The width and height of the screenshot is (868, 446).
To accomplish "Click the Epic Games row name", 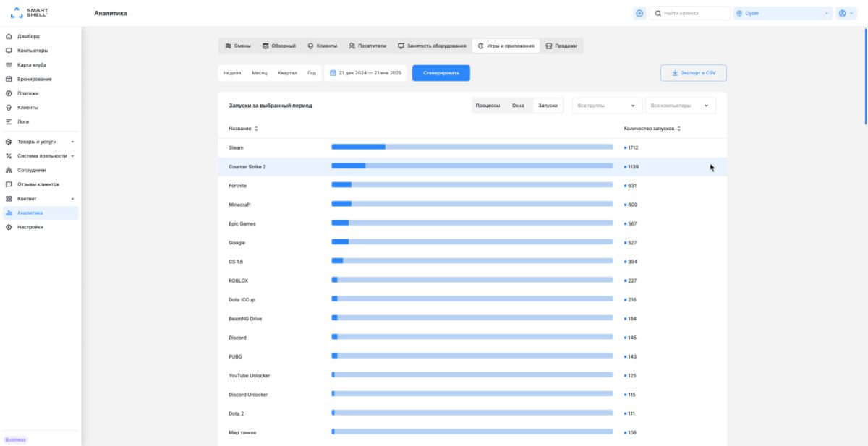I will pyautogui.click(x=242, y=223).
